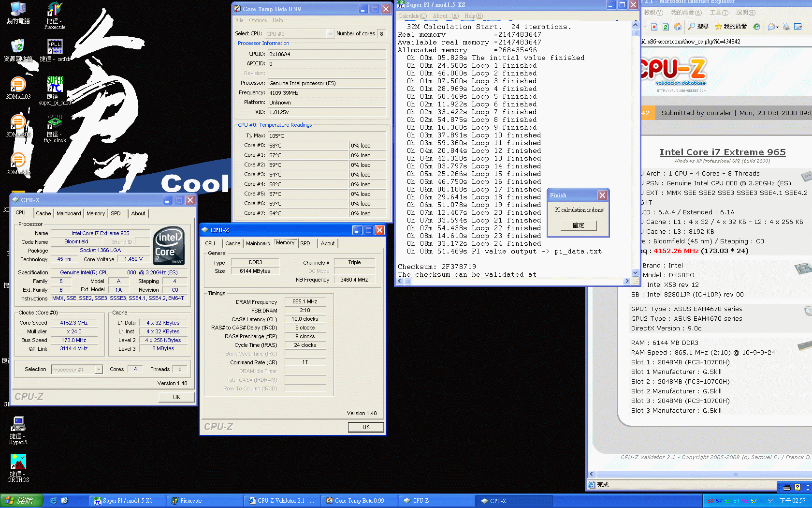The image size is (812, 508).
Task: Open the Windows Start button
Action: [x=22, y=501]
